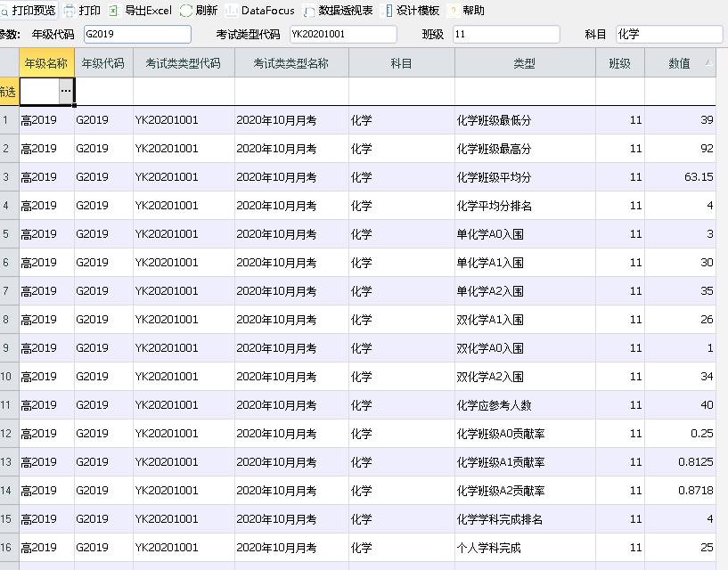The height and width of the screenshot is (570, 728).
Task: Click the Print Preview (打印预览) magnifier icon
Action: [4, 11]
